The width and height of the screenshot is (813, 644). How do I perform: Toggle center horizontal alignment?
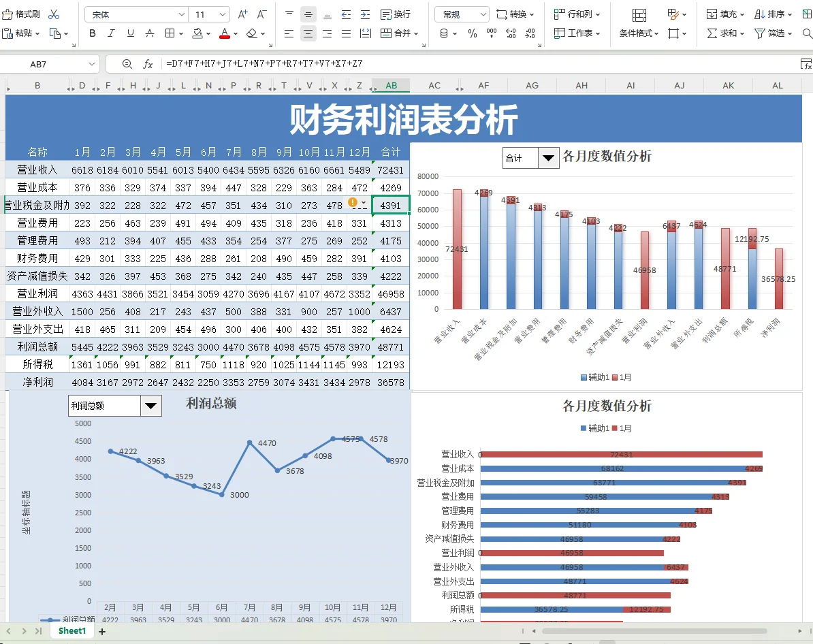(x=308, y=34)
